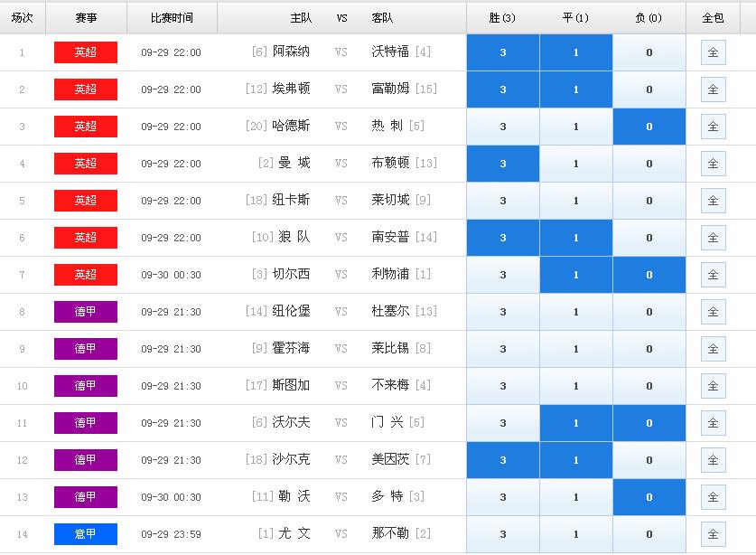Toggle draw (1) for 沙尔克 vs 美因茨
This screenshot has width=756, height=555.
tap(576, 460)
